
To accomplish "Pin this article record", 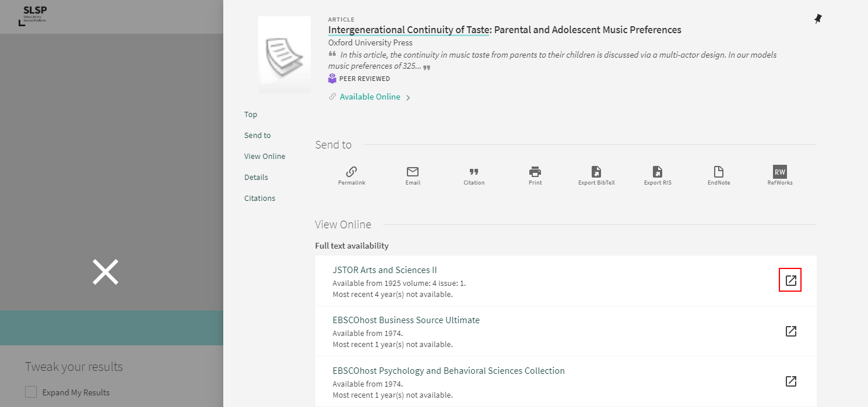I will pos(818,19).
